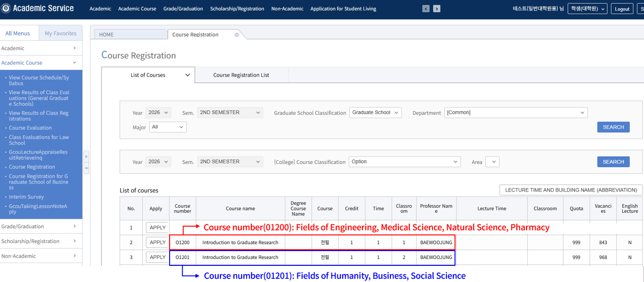Screen dimensions: 644x282
Task: Switch to the HOME tab
Action: 130,35
